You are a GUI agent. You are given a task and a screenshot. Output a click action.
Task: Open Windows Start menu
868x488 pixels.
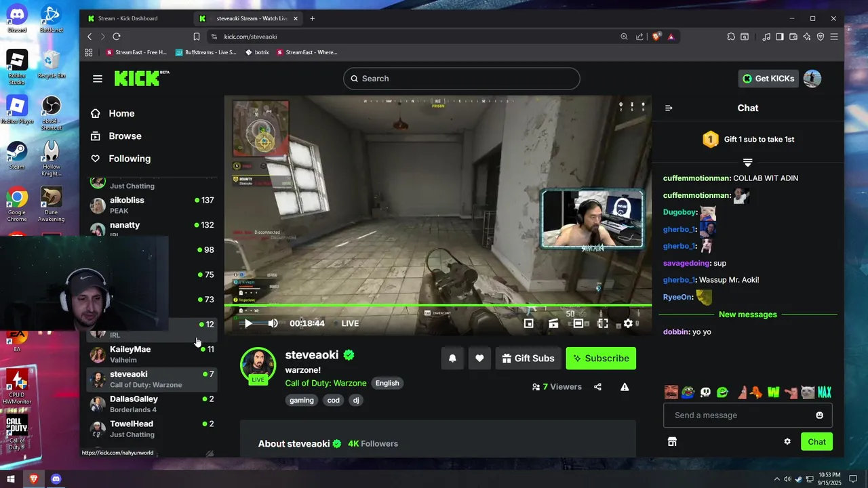coord(11,479)
